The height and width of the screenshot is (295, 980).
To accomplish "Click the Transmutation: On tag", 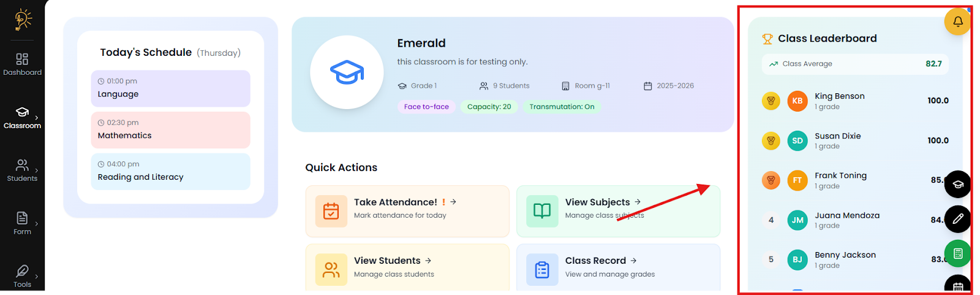I will click(x=562, y=107).
